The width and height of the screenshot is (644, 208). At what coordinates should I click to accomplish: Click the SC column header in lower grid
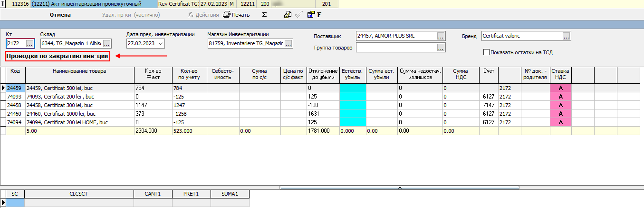[15, 194]
